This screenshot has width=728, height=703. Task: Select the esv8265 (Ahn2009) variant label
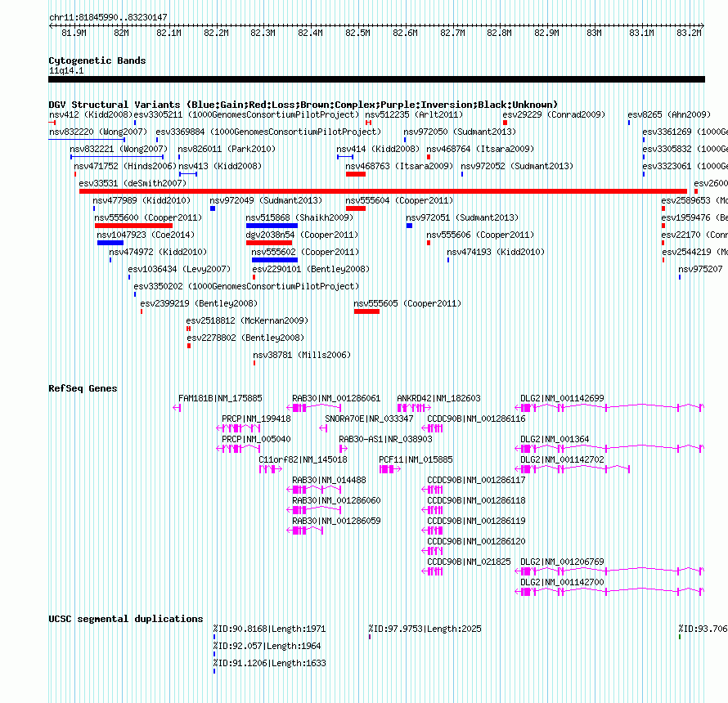[669, 114]
